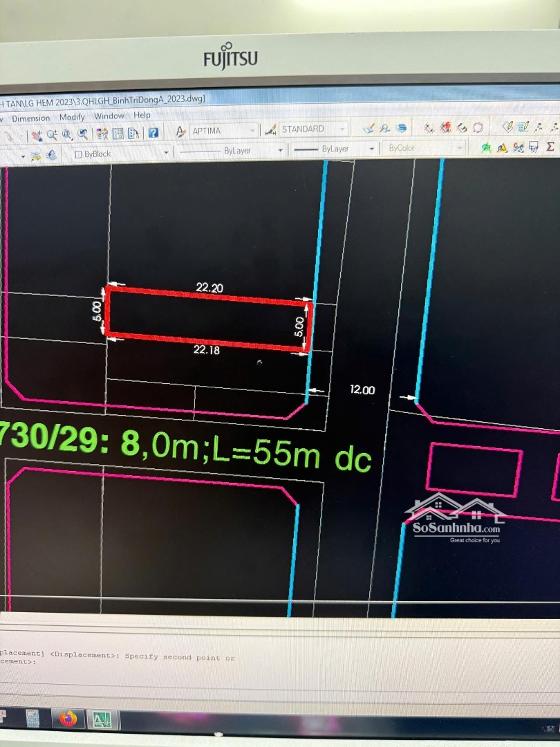Open the Dimension menu
The image size is (560, 747).
31,118
